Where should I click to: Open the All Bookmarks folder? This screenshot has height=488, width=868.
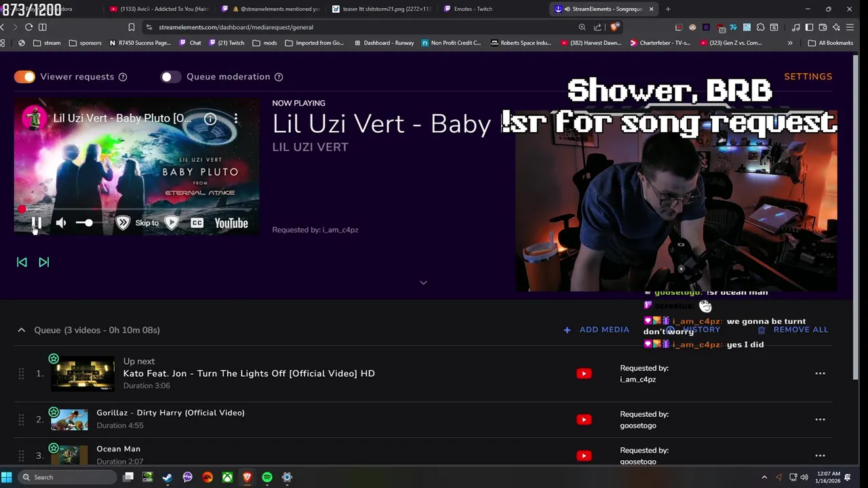[x=830, y=43]
